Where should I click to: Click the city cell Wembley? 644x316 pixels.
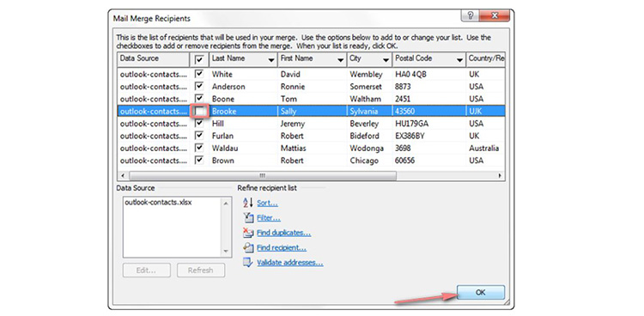coord(369,75)
